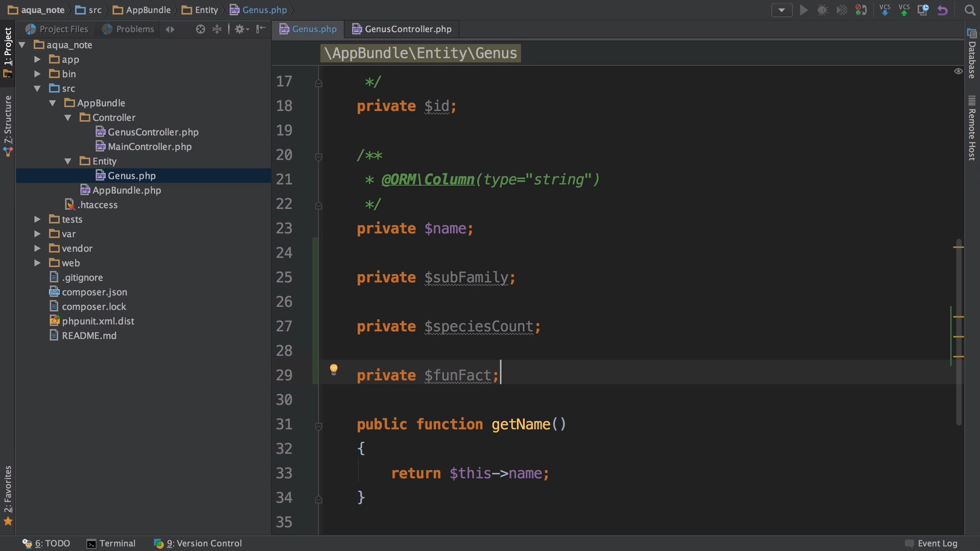
Task: Collapse the src folder
Action: 37,89
